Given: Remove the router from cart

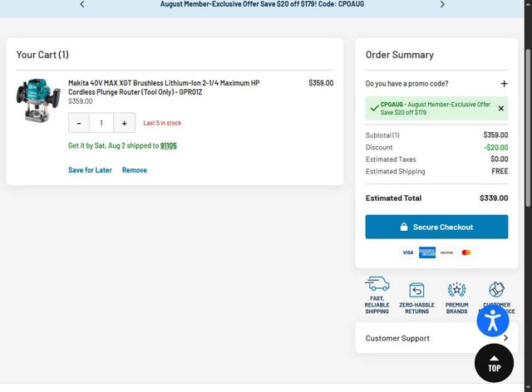Looking at the screenshot, I should [135, 170].
